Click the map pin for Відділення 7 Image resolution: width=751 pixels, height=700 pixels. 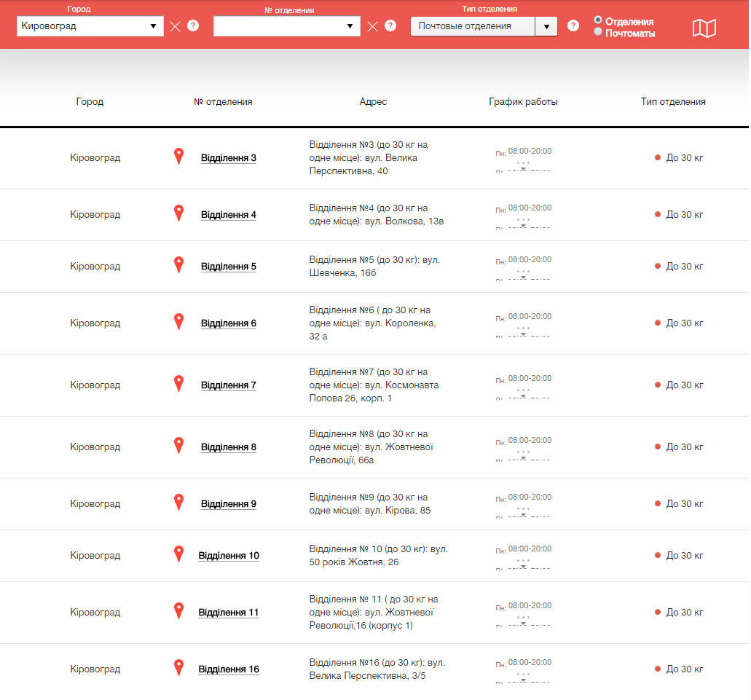point(178,383)
